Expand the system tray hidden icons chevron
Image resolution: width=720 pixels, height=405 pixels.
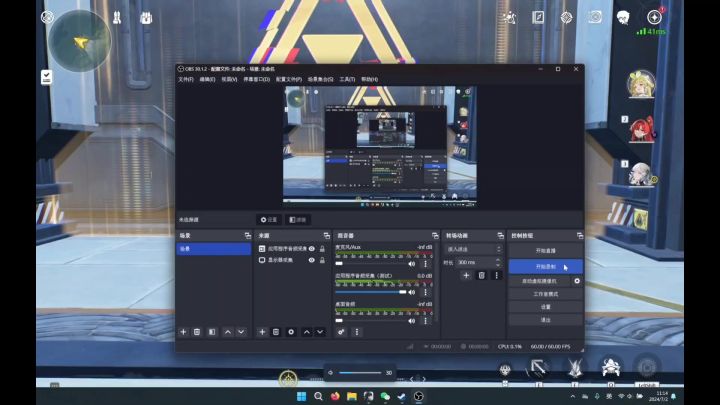tap(573, 396)
